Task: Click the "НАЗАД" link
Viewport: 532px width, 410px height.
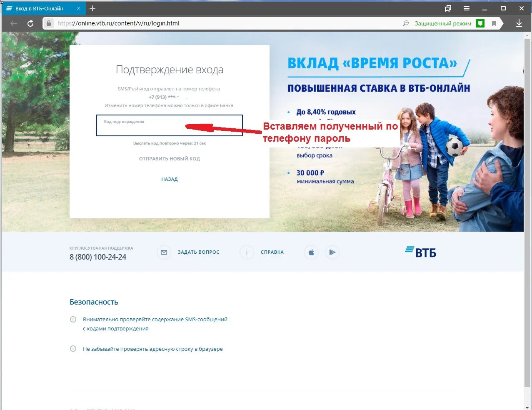Action: pos(170,179)
